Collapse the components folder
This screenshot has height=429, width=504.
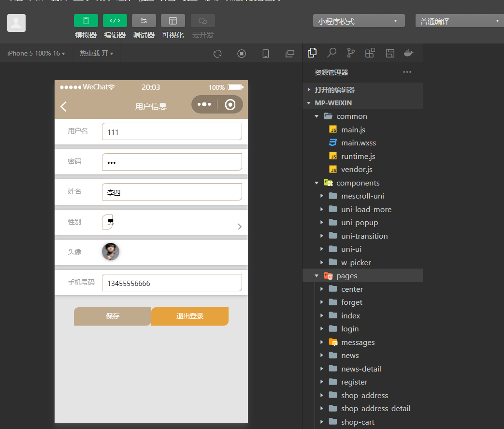[362, 183]
